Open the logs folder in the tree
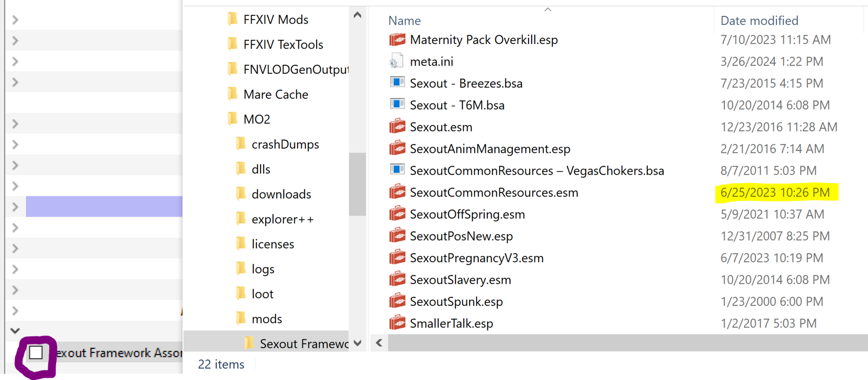Image resolution: width=868 pixels, height=380 pixels. (263, 269)
